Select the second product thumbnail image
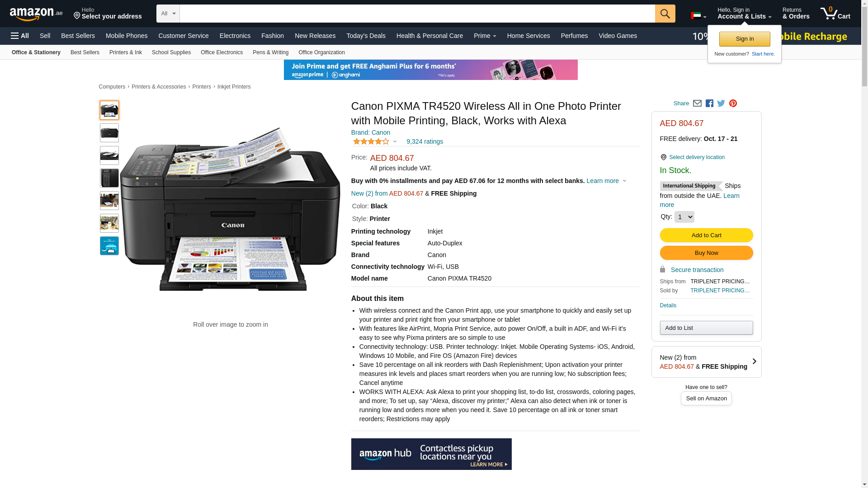 [109, 133]
